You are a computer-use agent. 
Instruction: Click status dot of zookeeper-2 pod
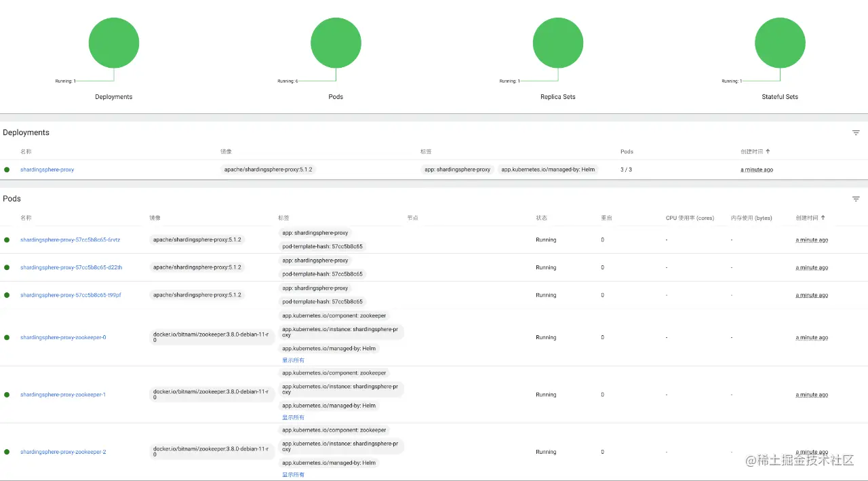click(7, 452)
